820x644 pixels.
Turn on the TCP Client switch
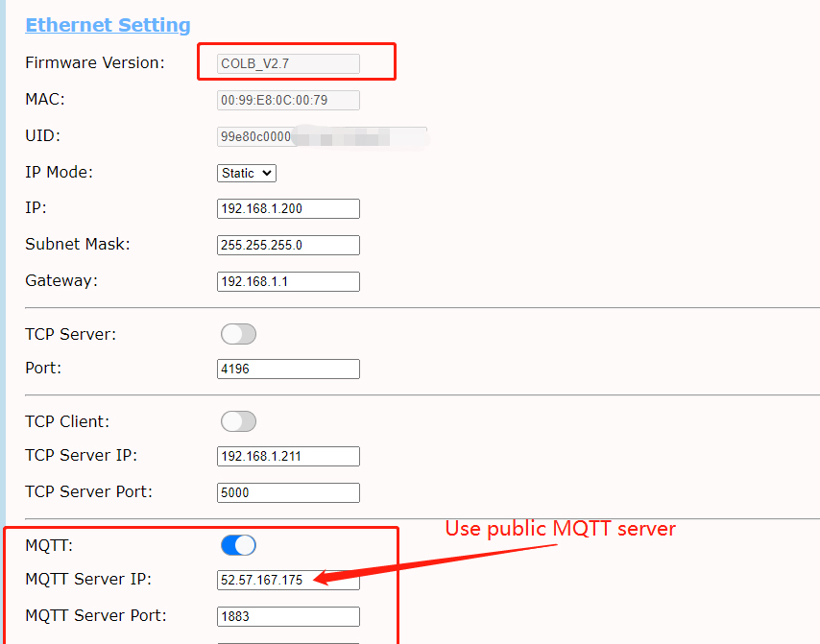pos(238,421)
